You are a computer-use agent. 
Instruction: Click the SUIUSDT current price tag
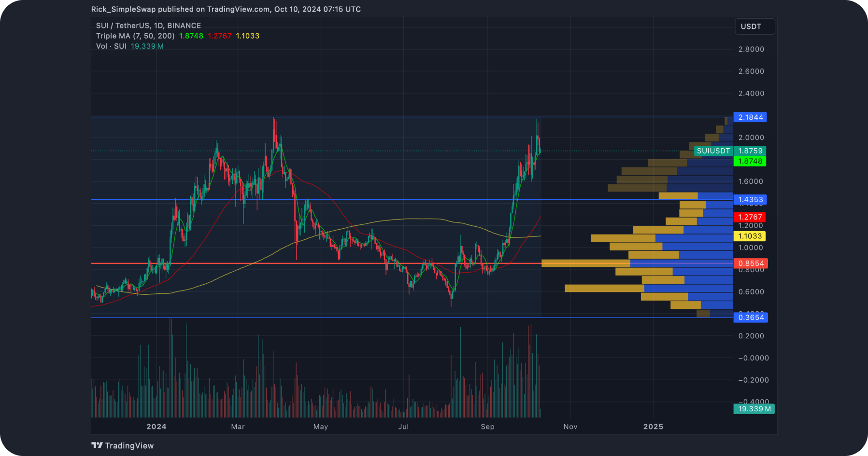(713, 151)
